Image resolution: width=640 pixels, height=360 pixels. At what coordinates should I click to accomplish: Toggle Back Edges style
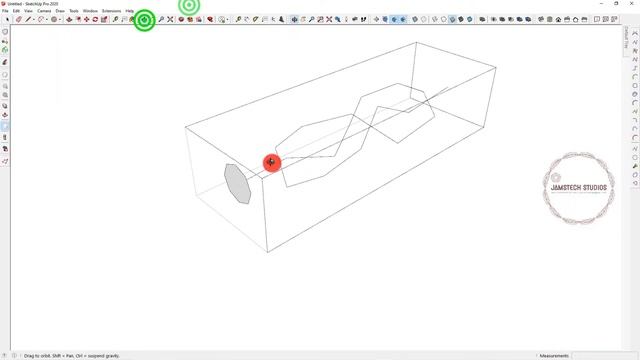pyautogui.click(x=424, y=19)
